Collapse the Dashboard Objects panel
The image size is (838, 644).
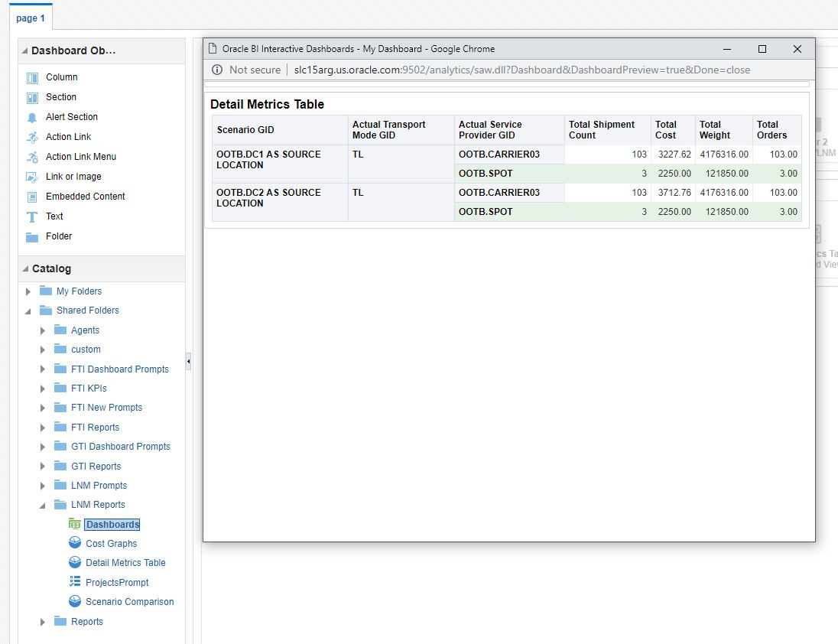(x=25, y=51)
